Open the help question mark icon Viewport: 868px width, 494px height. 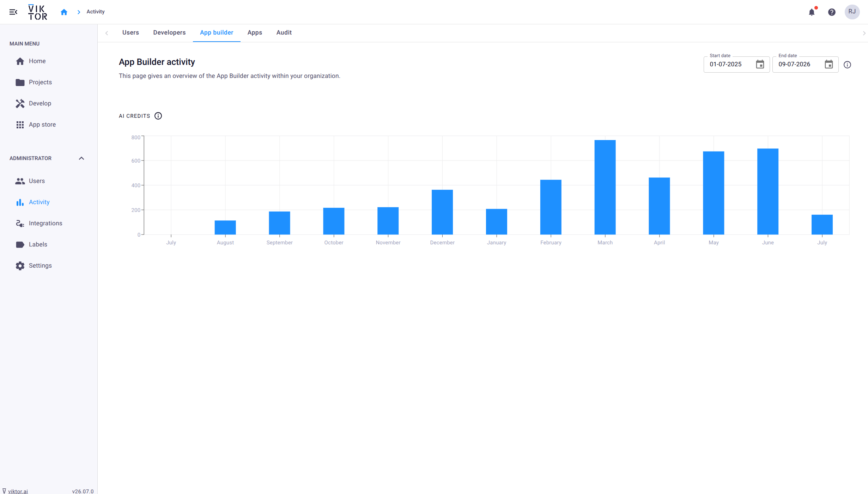click(832, 12)
